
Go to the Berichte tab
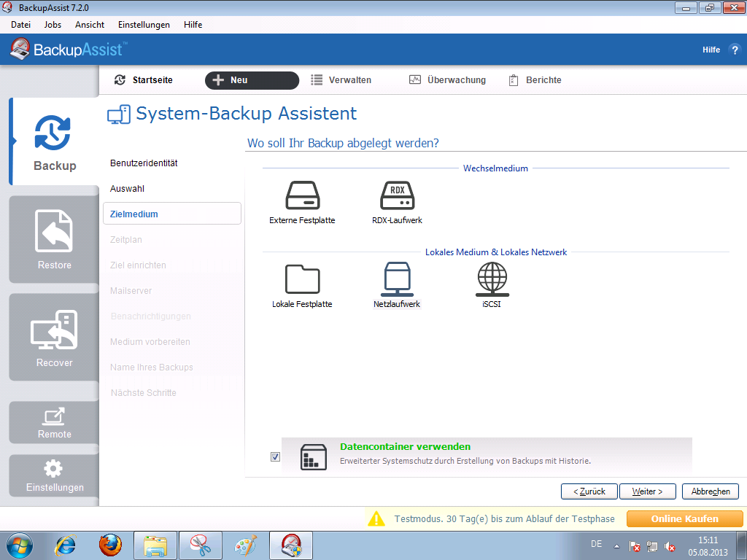535,80
